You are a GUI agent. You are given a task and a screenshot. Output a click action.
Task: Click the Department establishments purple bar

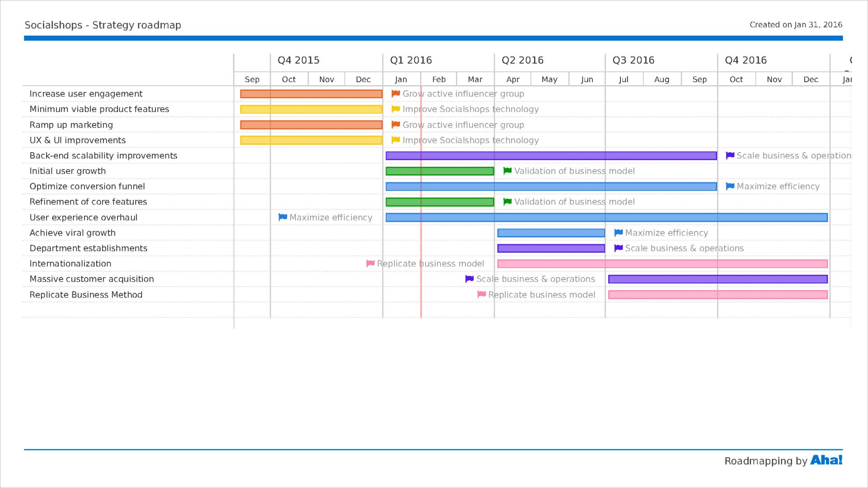(x=551, y=248)
